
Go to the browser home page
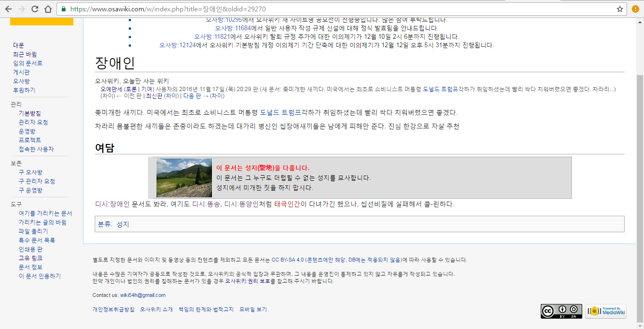tap(48, 9)
